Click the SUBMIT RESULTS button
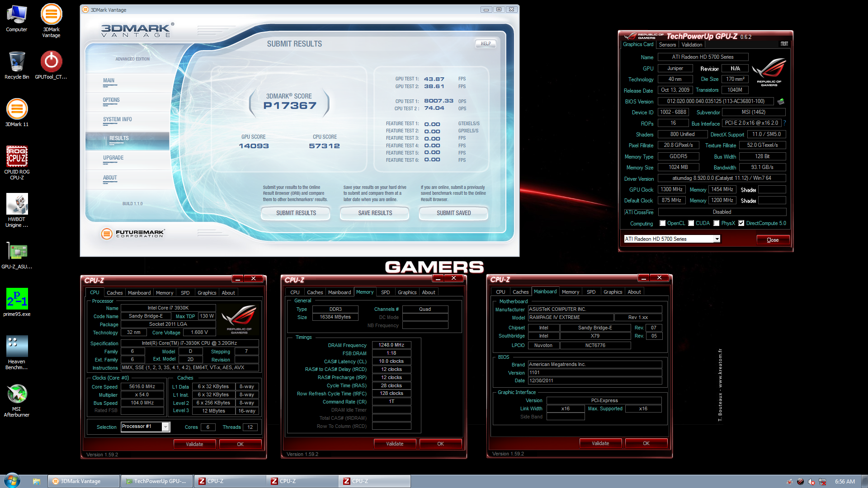This screenshot has width=868, height=488. pyautogui.click(x=296, y=213)
